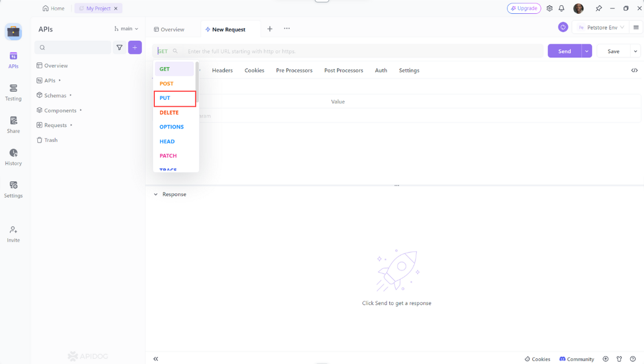Switch to the Cookies request tab
The width and height of the screenshot is (644, 364).
pos(254,71)
